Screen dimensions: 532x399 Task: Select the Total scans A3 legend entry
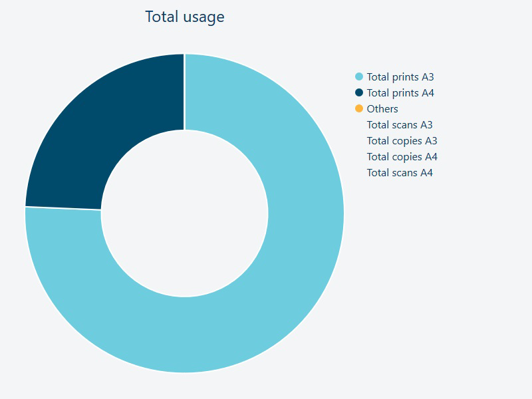pyautogui.click(x=400, y=125)
